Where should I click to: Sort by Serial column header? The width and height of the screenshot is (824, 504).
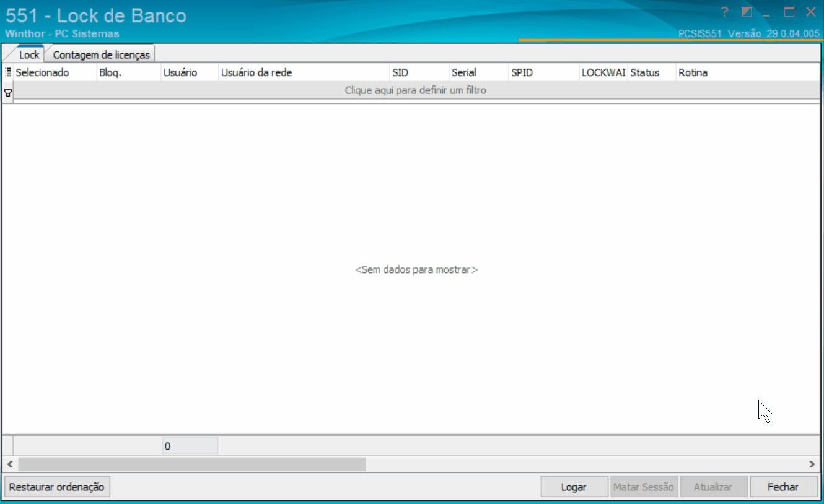(479, 72)
